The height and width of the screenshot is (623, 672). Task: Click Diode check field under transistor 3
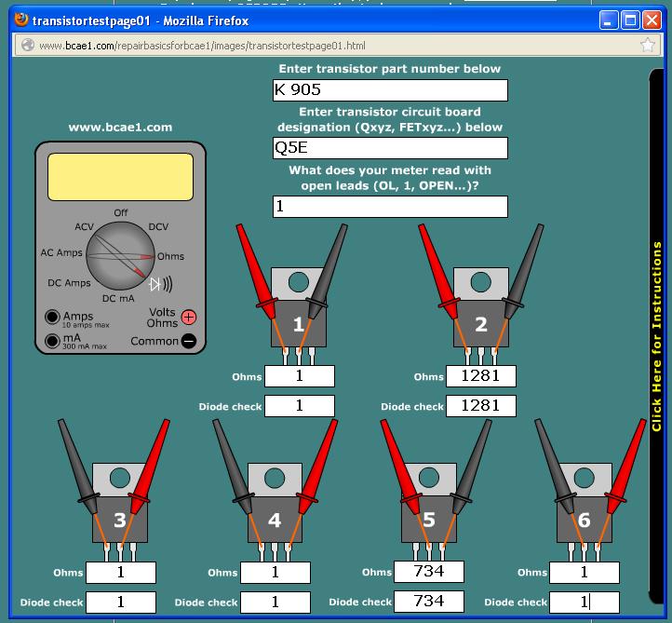121,602
